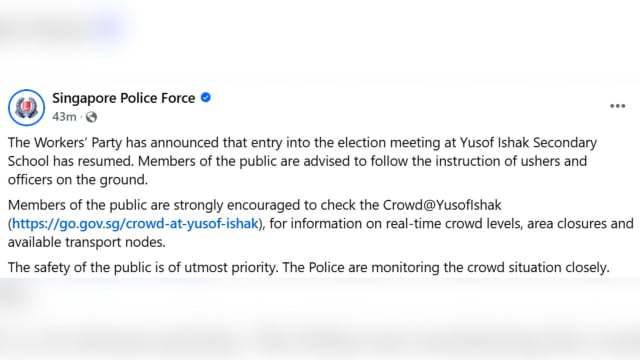Screen dimensions: 640x360
Task: Open the Singapore Police Force page name
Action: point(124,98)
